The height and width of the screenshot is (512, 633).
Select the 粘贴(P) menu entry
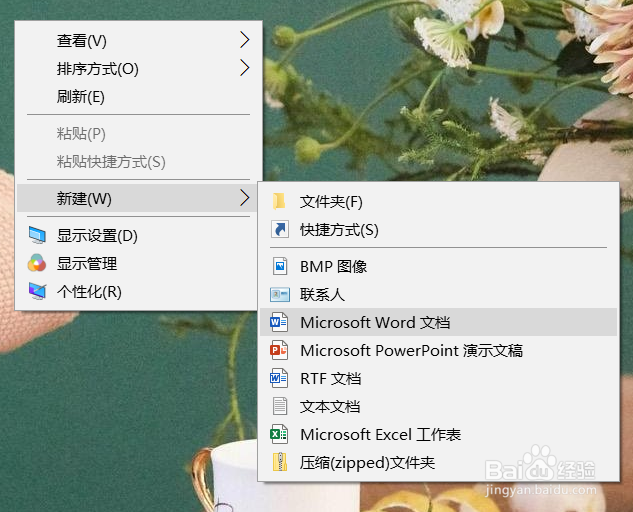(138, 133)
